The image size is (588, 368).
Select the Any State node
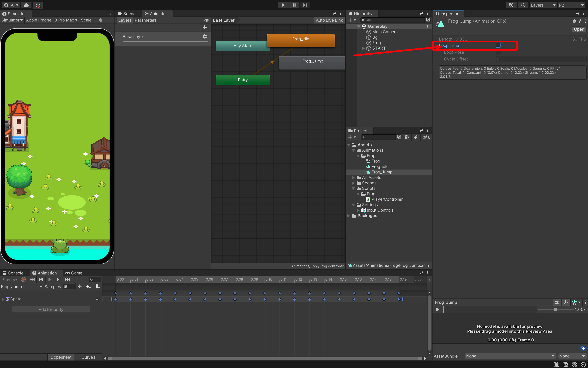click(241, 46)
